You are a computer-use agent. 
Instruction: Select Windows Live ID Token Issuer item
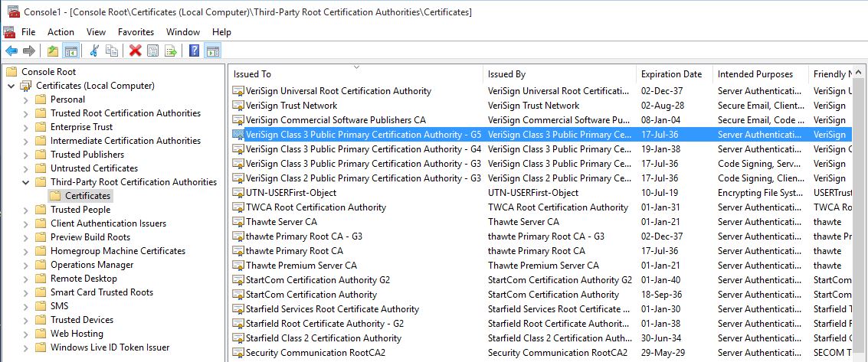(x=110, y=347)
